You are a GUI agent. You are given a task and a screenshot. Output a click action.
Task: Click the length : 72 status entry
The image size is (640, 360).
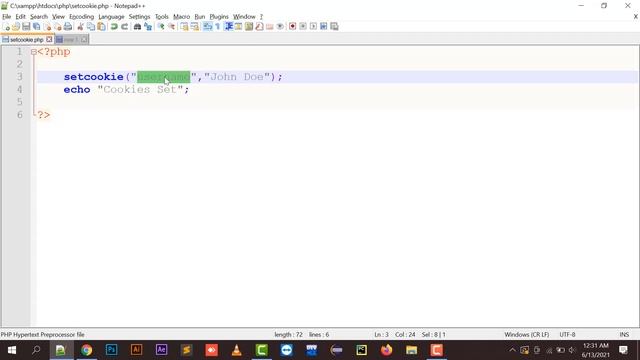(x=288, y=335)
